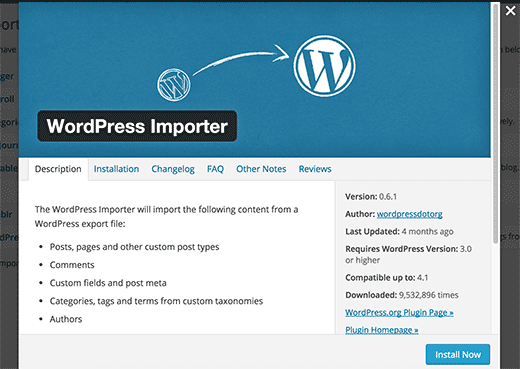Show the Reviews tab
Viewport: 520px width, 369px height.
pos(315,169)
